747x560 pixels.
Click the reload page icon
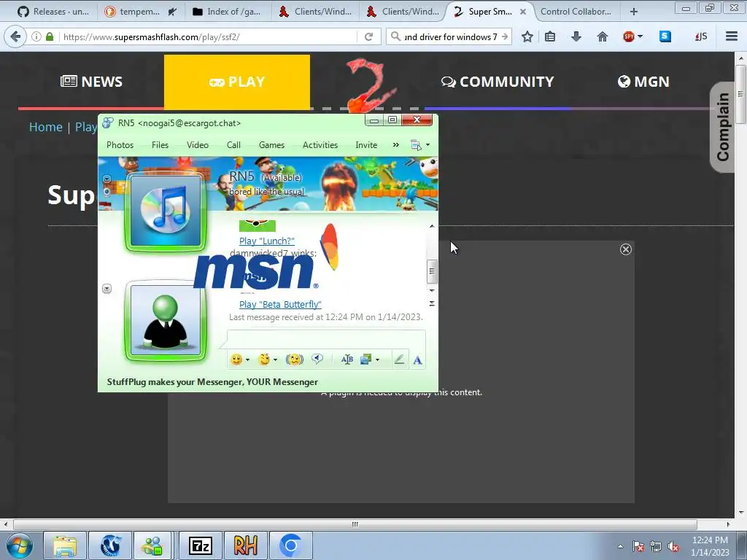pos(368,36)
